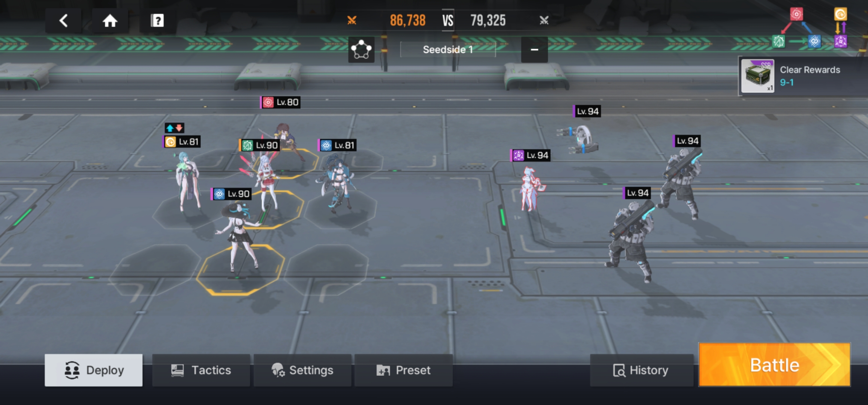Select the Lv.94 purple enemy unit
This screenshot has width=868, height=405.
(531, 187)
